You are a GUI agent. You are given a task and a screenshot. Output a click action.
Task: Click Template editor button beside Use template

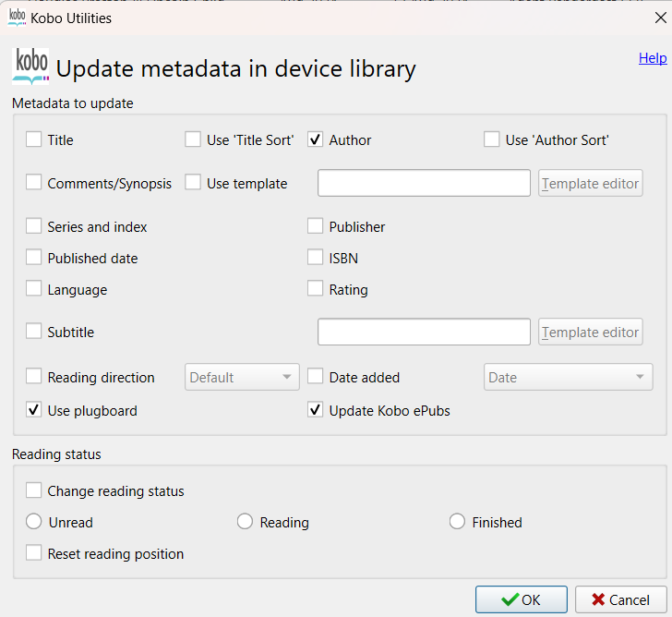click(x=591, y=183)
